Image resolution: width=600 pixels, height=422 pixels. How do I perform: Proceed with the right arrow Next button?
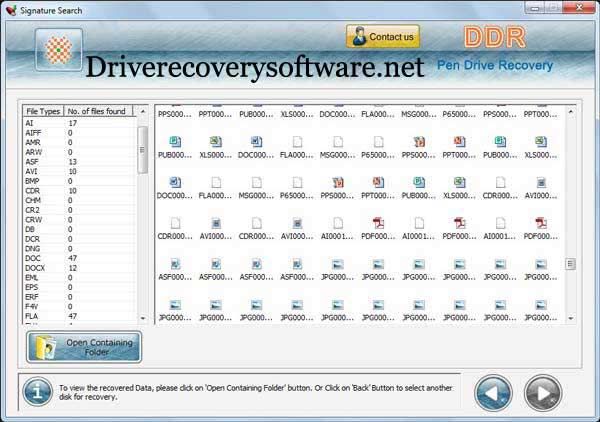point(543,393)
